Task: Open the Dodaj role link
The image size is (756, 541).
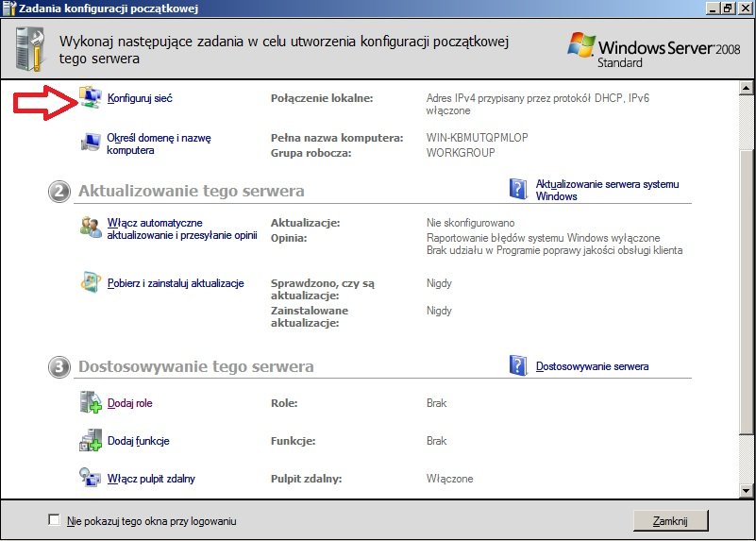Action: [129, 403]
